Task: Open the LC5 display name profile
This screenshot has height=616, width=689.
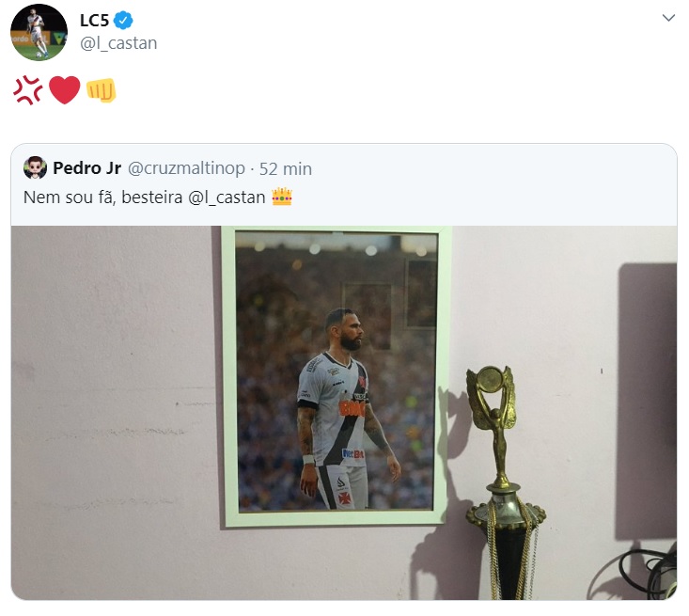Action: [95, 21]
